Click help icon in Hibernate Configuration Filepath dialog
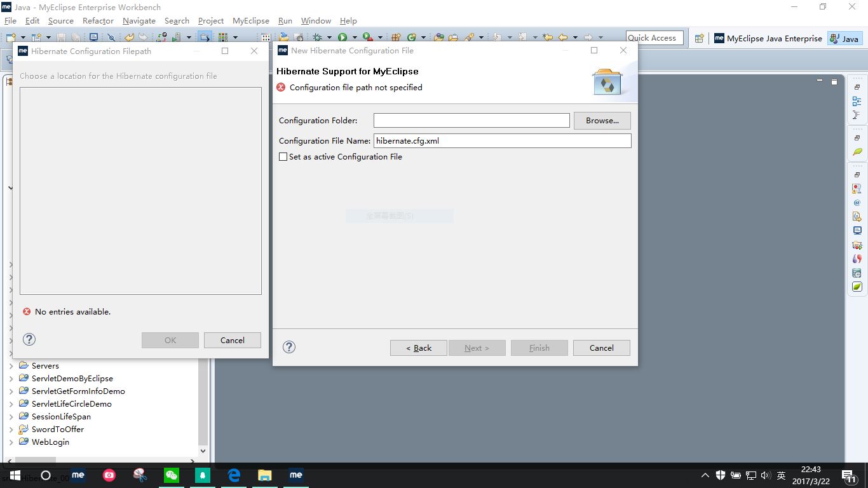 point(29,339)
